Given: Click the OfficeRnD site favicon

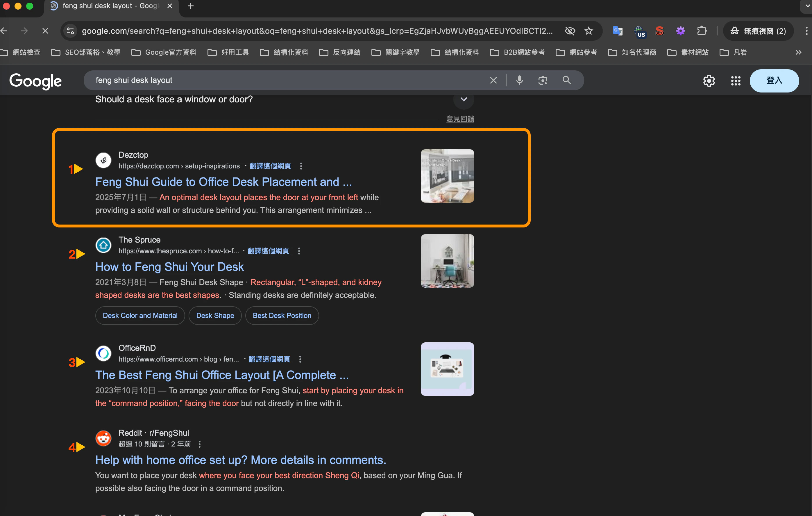Looking at the screenshot, I should (103, 353).
